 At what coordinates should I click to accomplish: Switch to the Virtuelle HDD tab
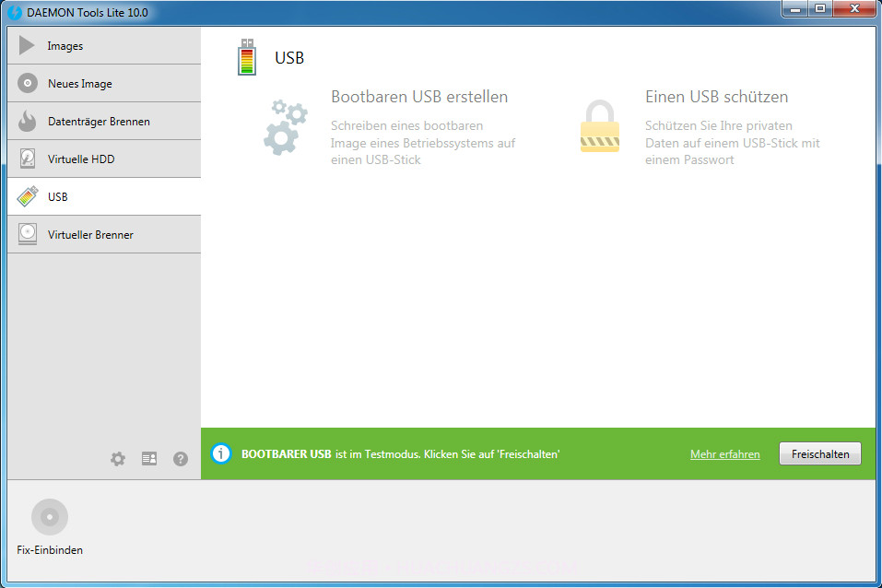click(x=78, y=159)
